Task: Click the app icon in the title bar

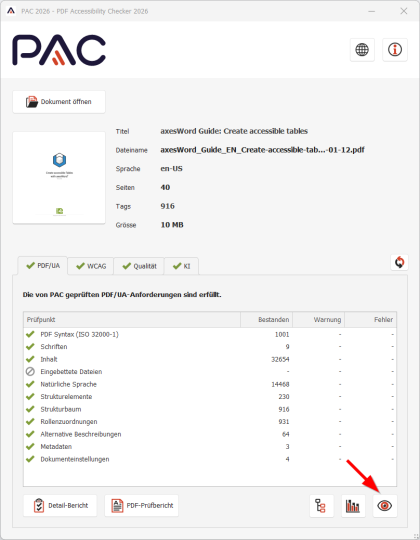Action: pos(11,11)
